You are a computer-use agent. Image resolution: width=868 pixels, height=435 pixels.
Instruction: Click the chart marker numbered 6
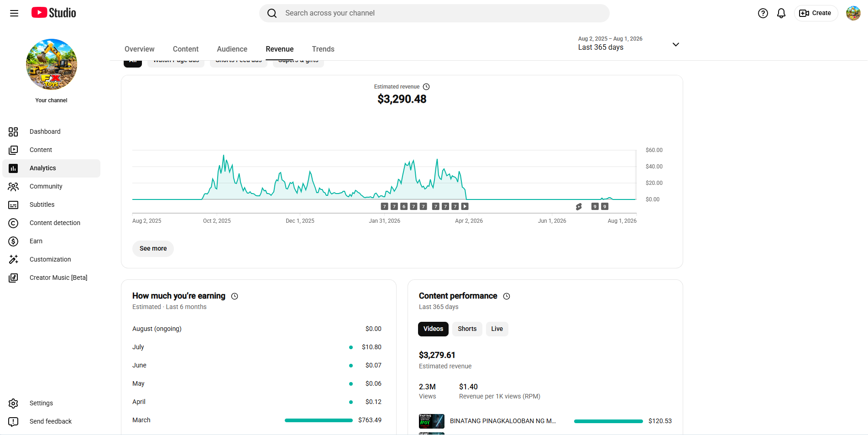[404, 206]
